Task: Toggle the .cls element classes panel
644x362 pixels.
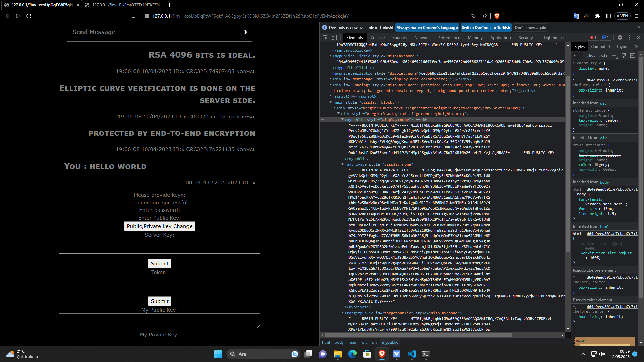Action: 604,56
